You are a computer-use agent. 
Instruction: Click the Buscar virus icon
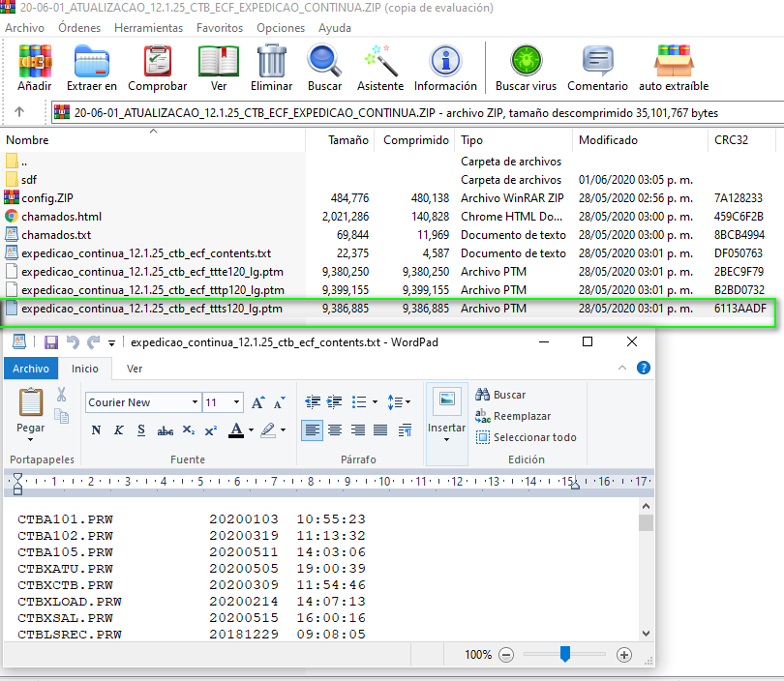tap(526, 60)
